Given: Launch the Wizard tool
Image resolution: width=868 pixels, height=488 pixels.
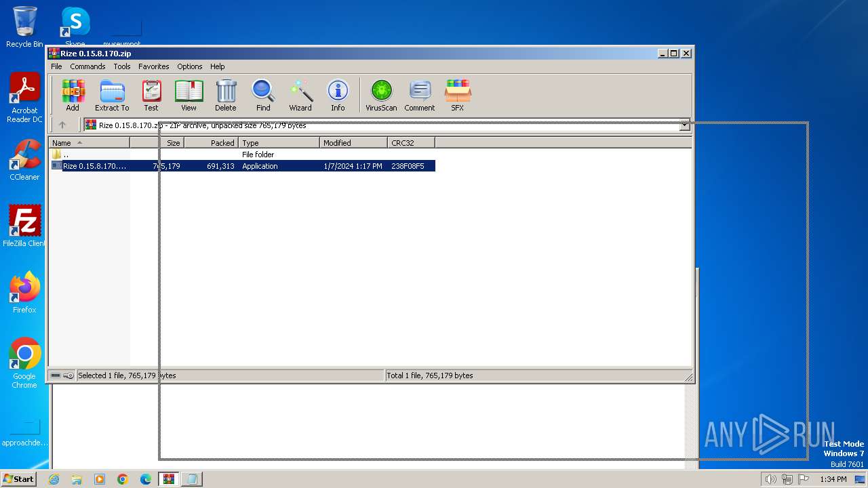Looking at the screenshot, I should 300,95.
